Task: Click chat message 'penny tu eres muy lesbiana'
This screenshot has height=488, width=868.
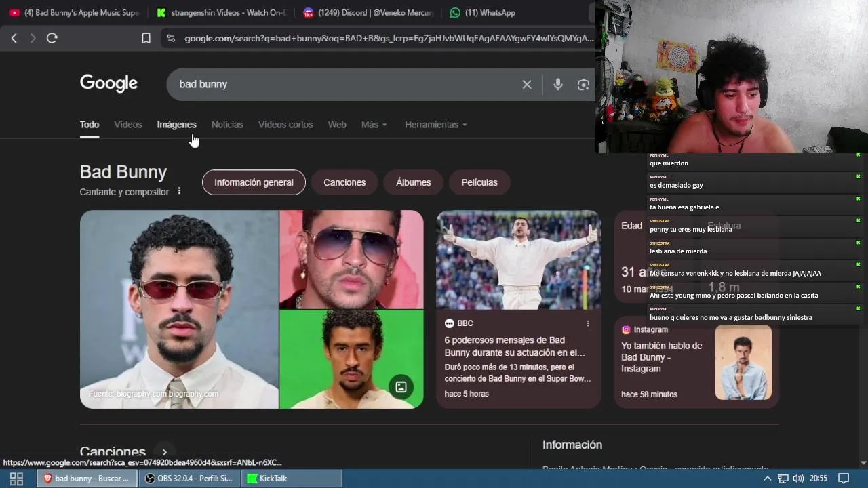Action: pos(690,229)
